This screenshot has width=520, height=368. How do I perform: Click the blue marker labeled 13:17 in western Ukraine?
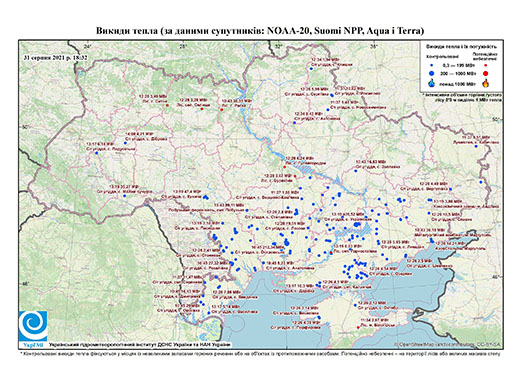(96, 153)
